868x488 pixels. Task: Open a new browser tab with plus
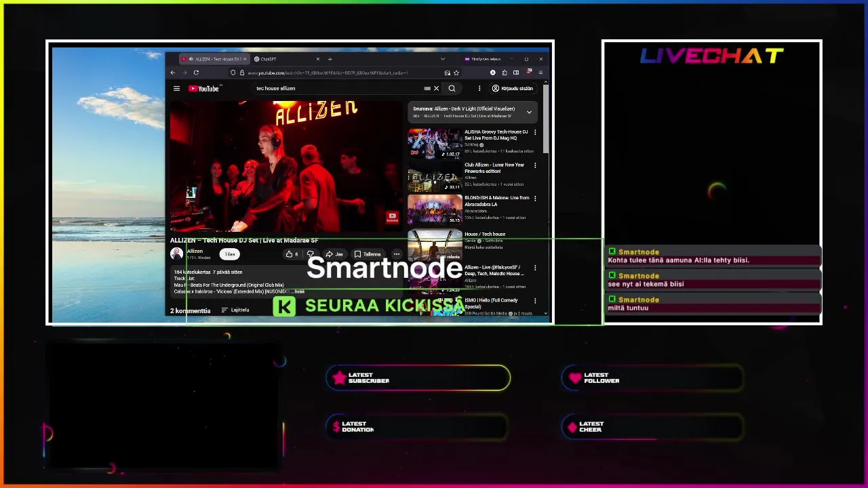click(330, 59)
